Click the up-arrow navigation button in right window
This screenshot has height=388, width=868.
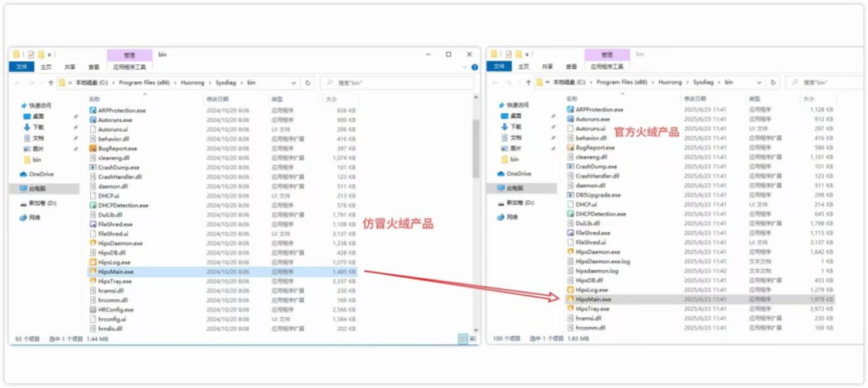pyautogui.click(x=527, y=83)
